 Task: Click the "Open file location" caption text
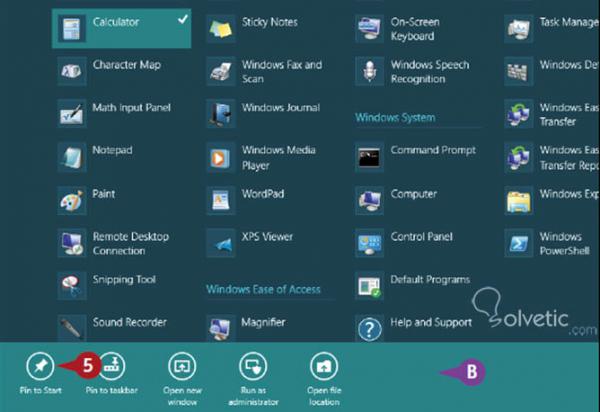(x=324, y=396)
